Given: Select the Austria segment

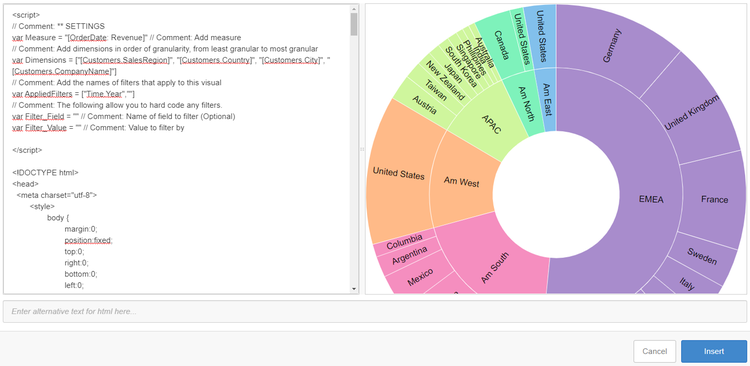Looking at the screenshot, I should pos(424,106).
